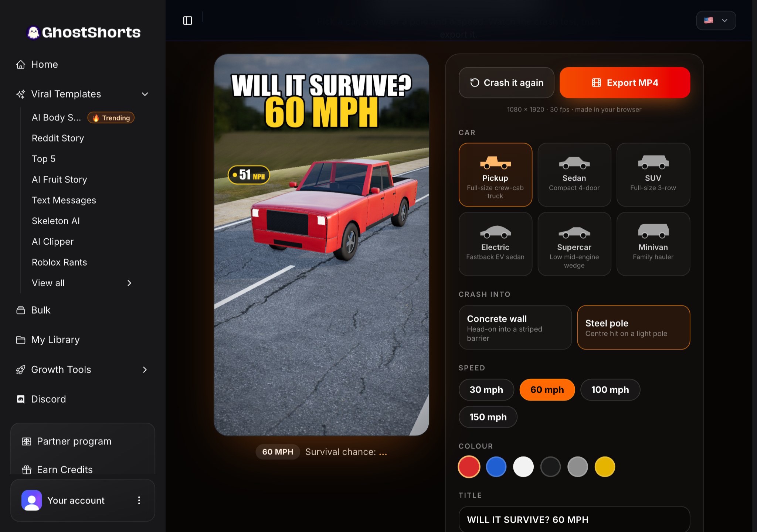Click the Title text input field
This screenshot has width=757, height=532.
point(574,519)
